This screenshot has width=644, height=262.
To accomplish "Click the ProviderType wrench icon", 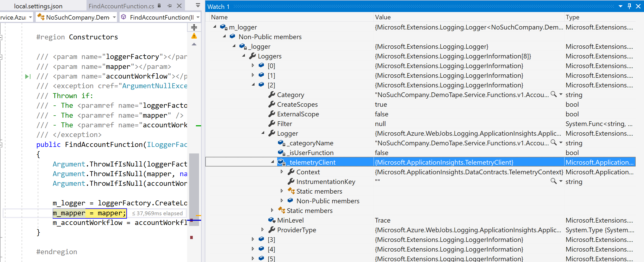I will [x=271, y=230].
